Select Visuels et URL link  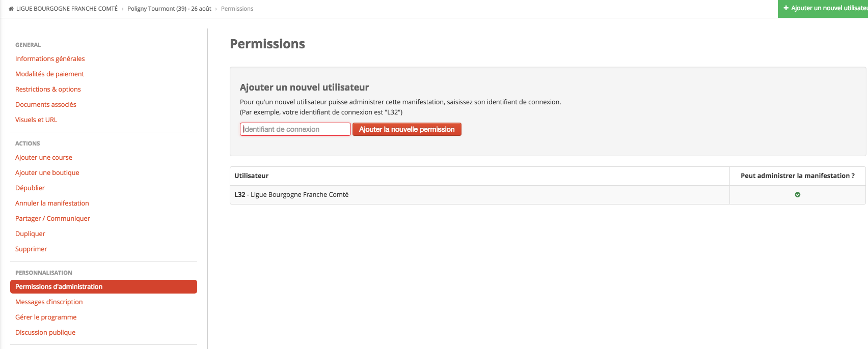pyautogui.click(x=36, y=120)
